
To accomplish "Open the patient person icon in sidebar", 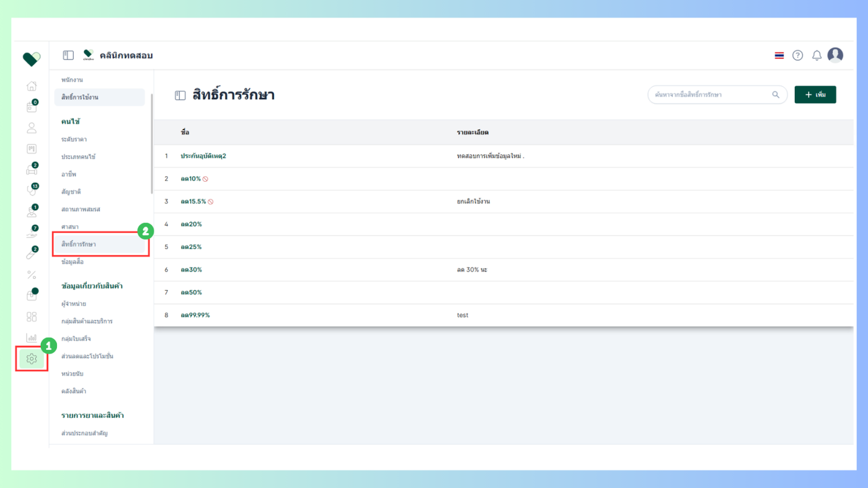I will 32,128.
